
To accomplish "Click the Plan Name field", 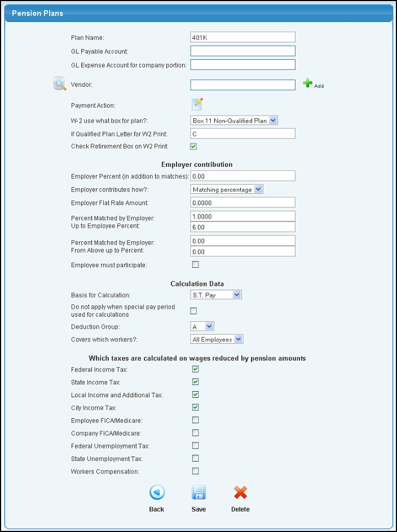I will point(243,37).
